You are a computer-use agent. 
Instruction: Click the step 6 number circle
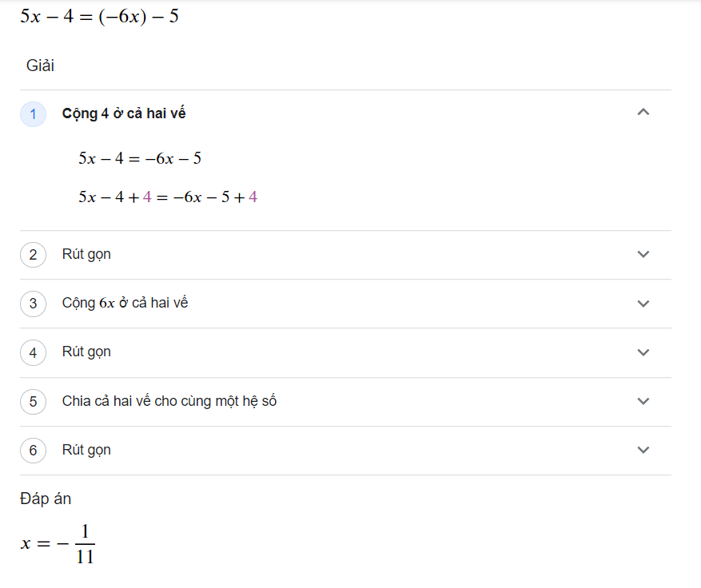33,451
